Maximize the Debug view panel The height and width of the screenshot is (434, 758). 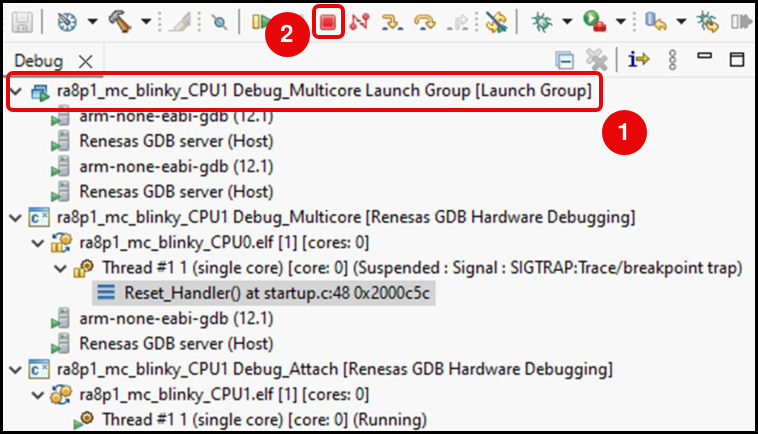(737, 59)
